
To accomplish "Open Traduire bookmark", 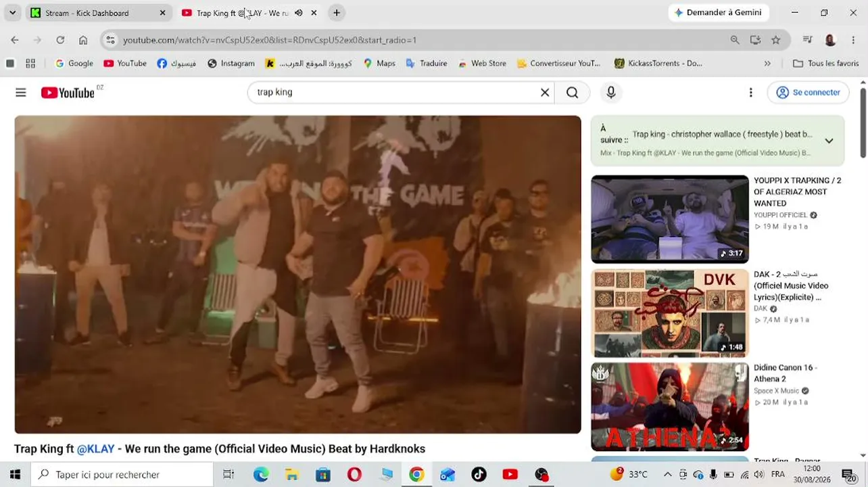I will [427, 64].
